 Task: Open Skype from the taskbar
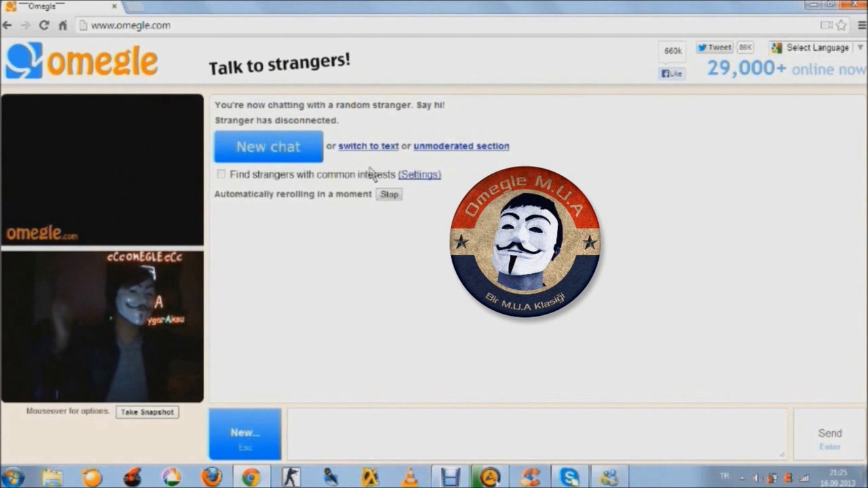click(x=568, y=476)
